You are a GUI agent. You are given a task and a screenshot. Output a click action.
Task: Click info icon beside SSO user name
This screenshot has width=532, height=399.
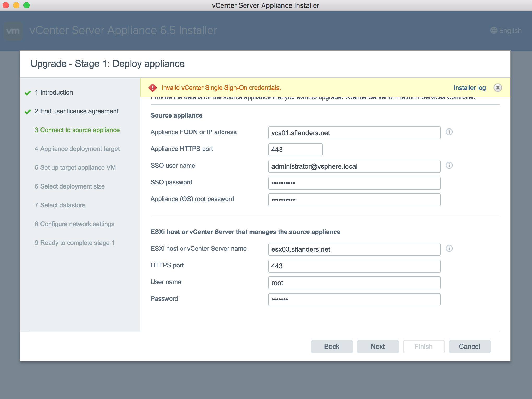(x=449, y=166)
